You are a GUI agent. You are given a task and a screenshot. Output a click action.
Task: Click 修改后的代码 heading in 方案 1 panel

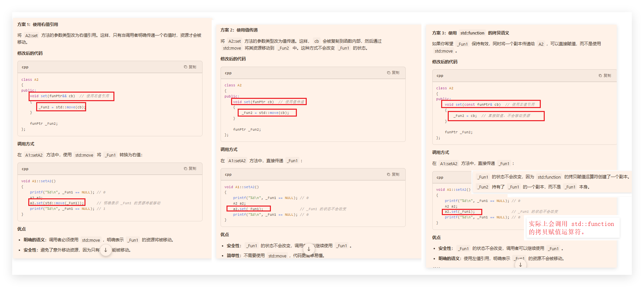coord(30,53)
